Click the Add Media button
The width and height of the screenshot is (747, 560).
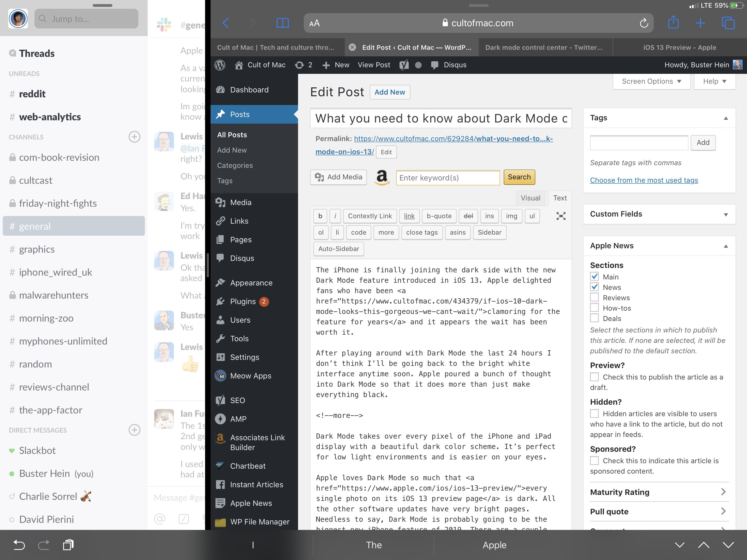339,177
